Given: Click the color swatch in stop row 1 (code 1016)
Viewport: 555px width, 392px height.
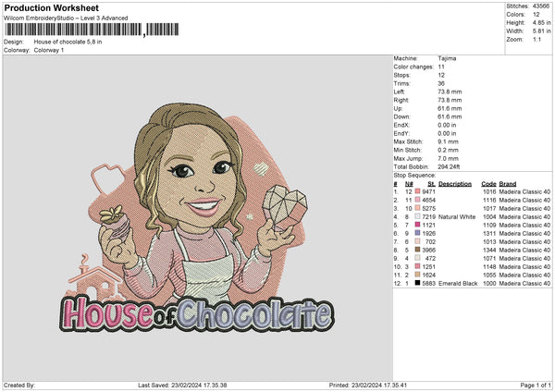Looking at the screenshot, I should click(x=418, y=191).
